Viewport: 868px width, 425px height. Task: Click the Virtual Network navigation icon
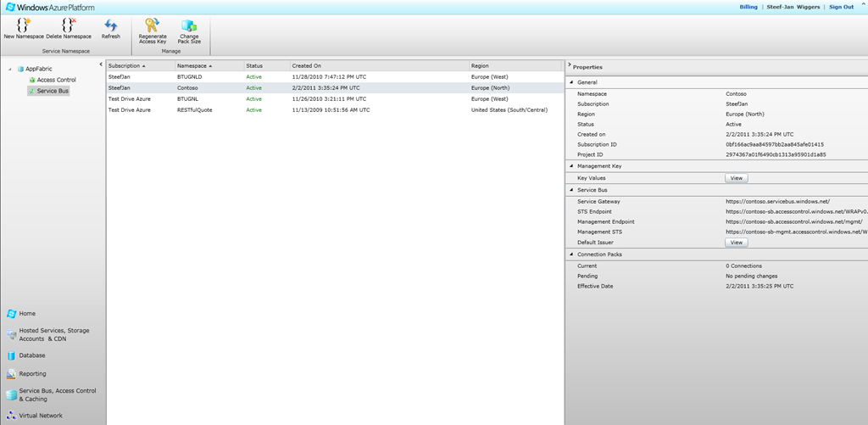11,416
